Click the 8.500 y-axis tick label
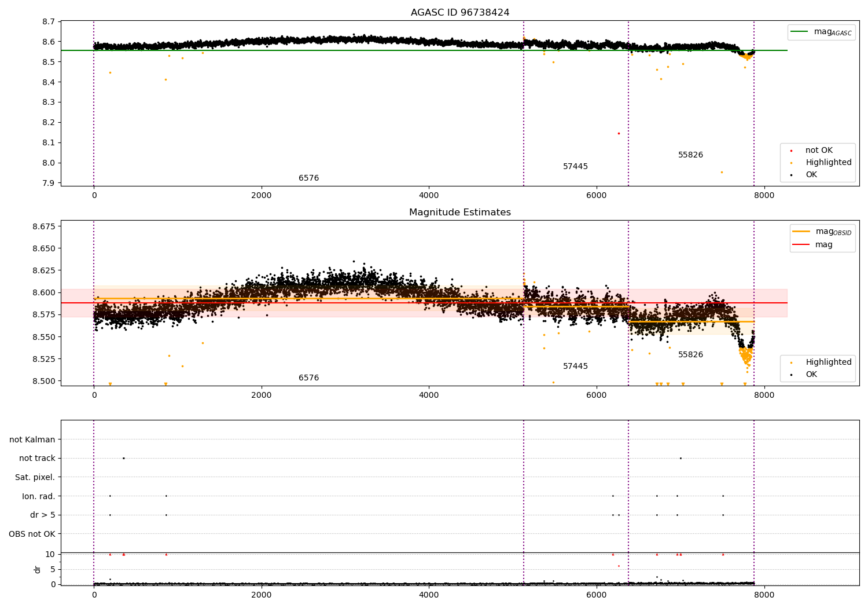The height and width of the screenshot is (608, 868). 44,381
